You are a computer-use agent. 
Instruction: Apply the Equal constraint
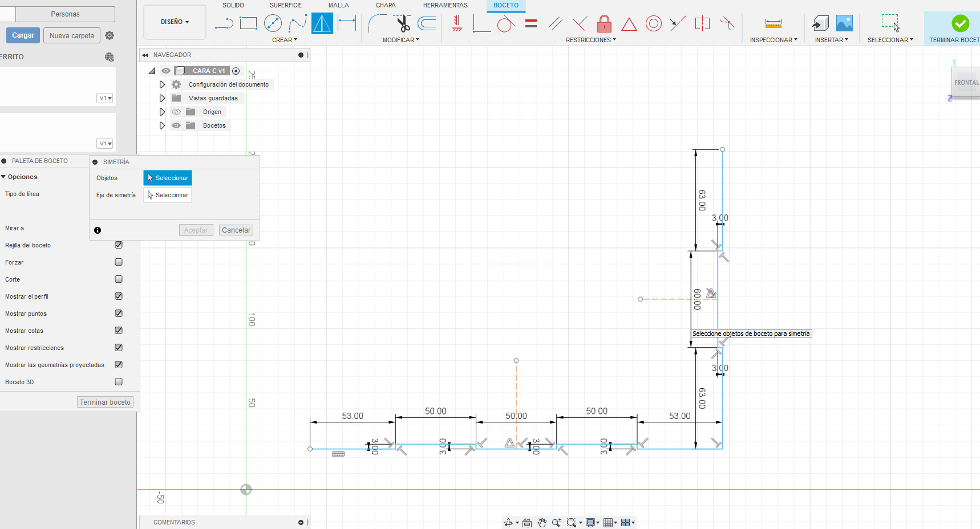(x=531, y=23)
